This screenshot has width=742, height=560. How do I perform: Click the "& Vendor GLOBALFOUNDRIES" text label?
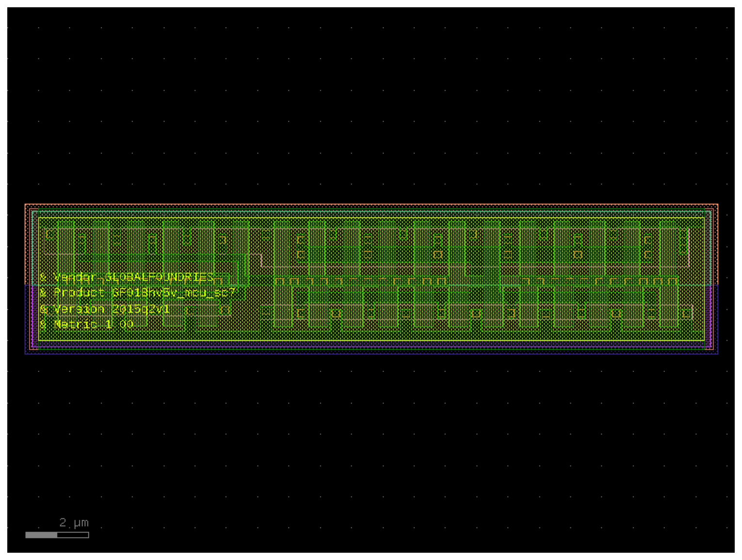tap(127, 277)
